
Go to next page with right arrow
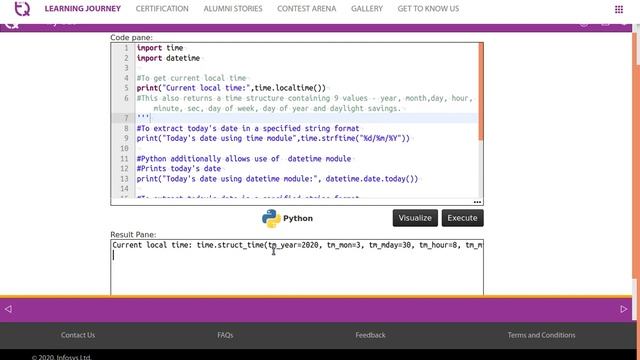coord(624,309)
